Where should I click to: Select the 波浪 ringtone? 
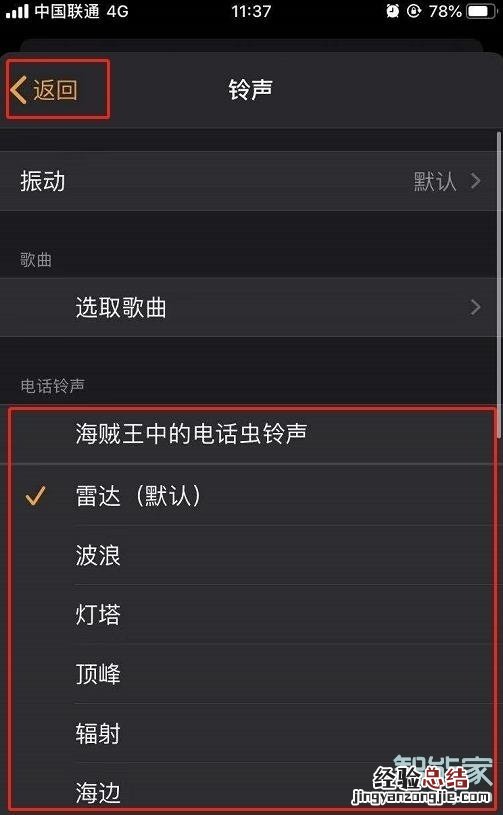252,555
